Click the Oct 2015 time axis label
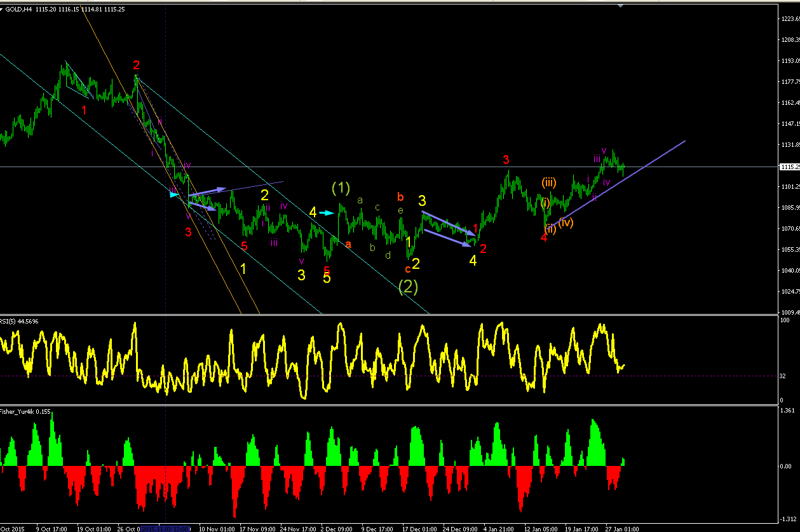 pos(13,528)
